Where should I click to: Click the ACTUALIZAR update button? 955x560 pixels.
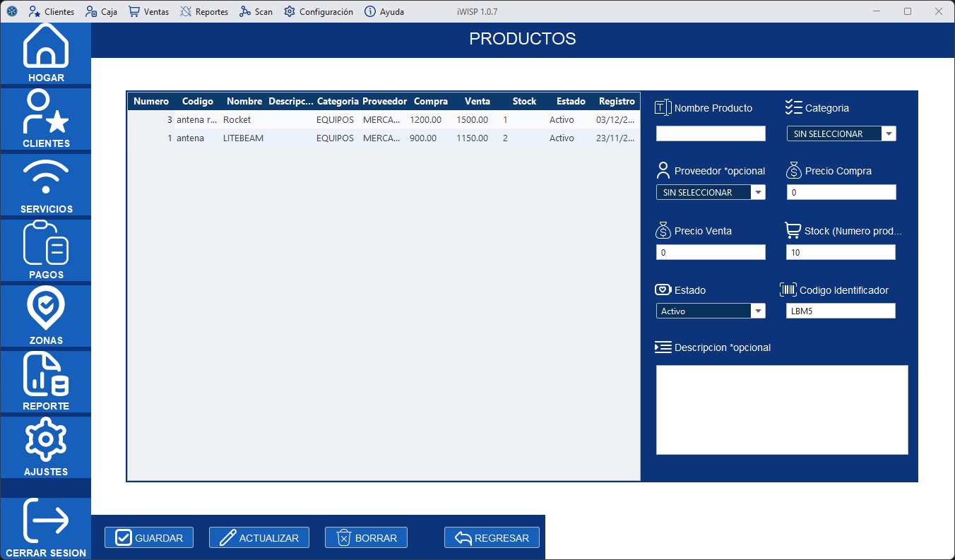259,537
